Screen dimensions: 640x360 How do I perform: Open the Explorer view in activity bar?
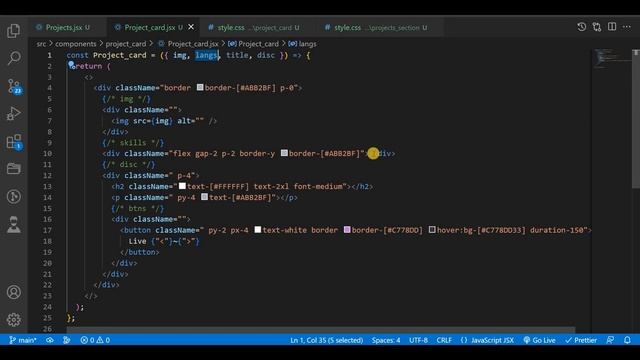(13, 31)
